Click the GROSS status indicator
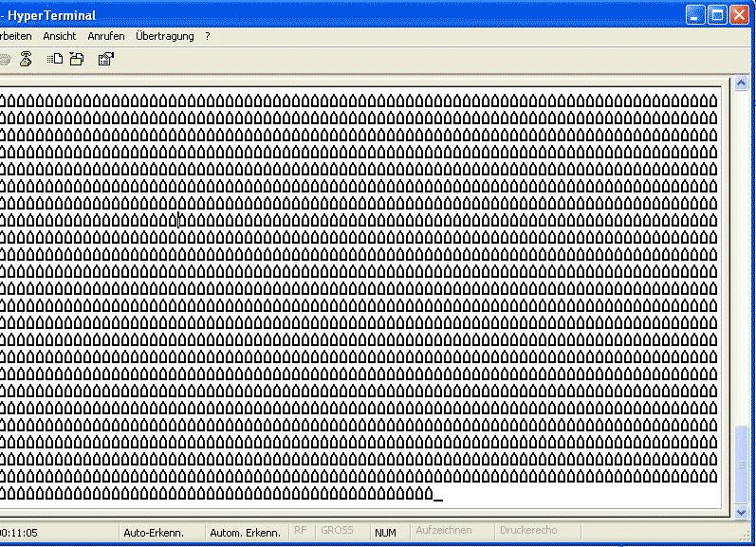This screenshot has width=756, height=547. coord(337,530)
